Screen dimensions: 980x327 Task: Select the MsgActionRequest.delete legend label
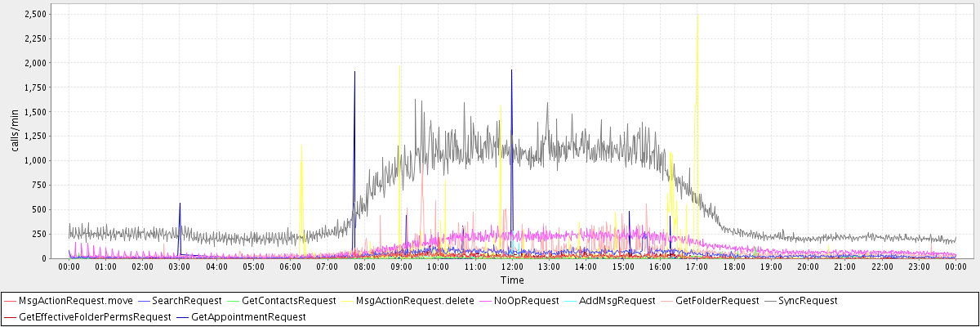414,301
